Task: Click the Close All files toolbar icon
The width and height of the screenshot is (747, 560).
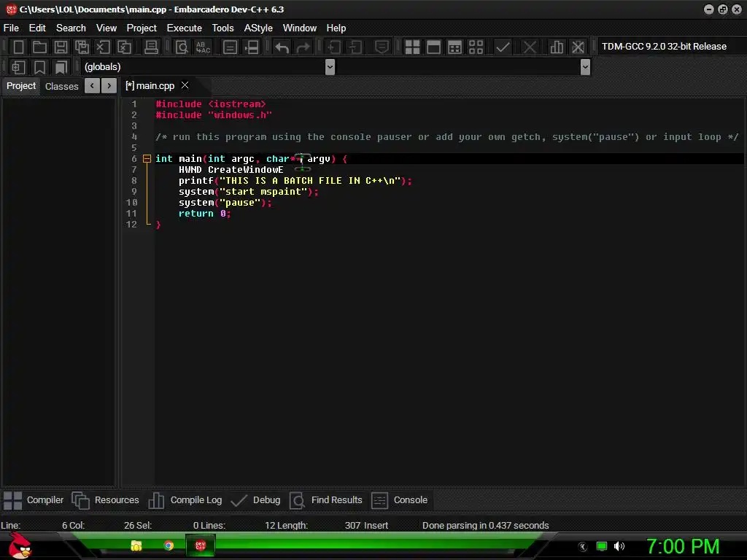Action: point(124,47)
